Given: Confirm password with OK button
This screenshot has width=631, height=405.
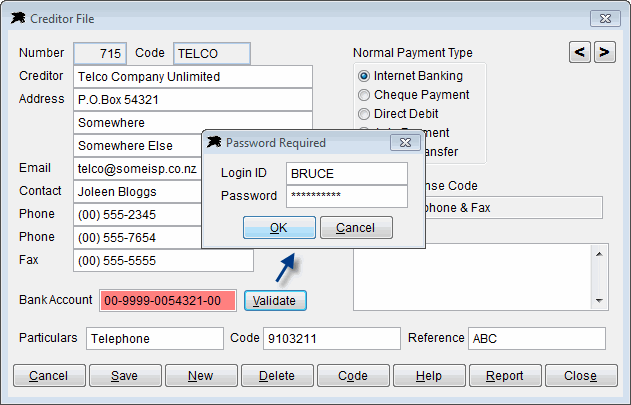Looking at the screenshot, I should [279, 228].
